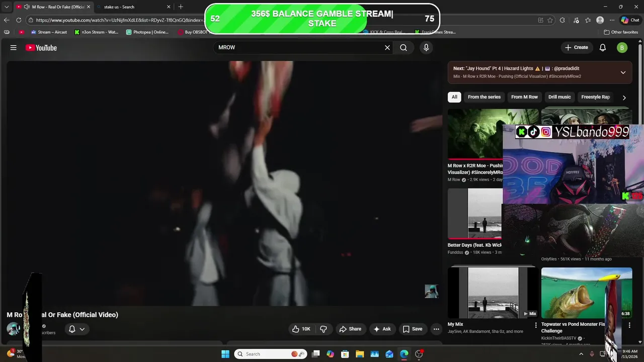644x362 pixels.
Task: Start voice search with microphone icon
Action: (x=426, y=47)
